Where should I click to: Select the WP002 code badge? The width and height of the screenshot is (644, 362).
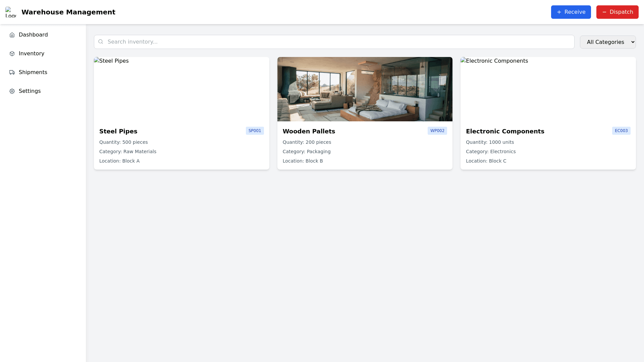click(437, 131)
